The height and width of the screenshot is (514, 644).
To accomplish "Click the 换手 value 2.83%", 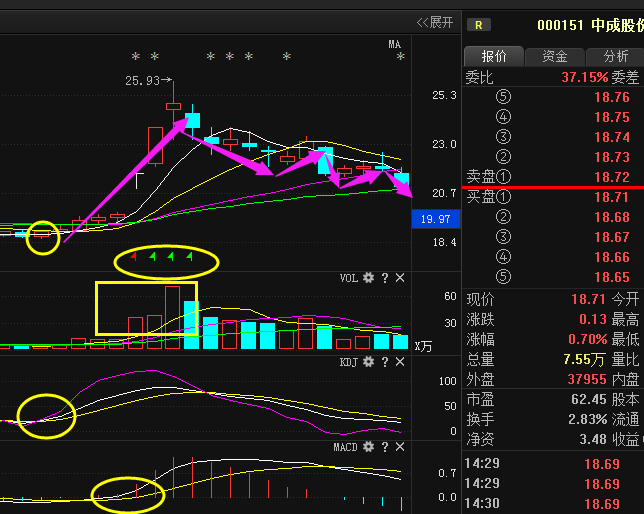I will [587, 419].
